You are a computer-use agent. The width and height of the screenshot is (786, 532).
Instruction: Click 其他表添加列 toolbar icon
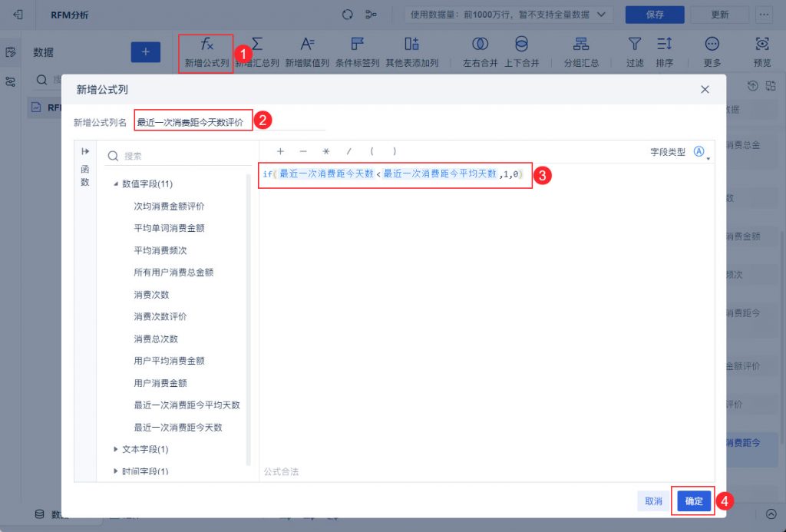click(411, 44)
